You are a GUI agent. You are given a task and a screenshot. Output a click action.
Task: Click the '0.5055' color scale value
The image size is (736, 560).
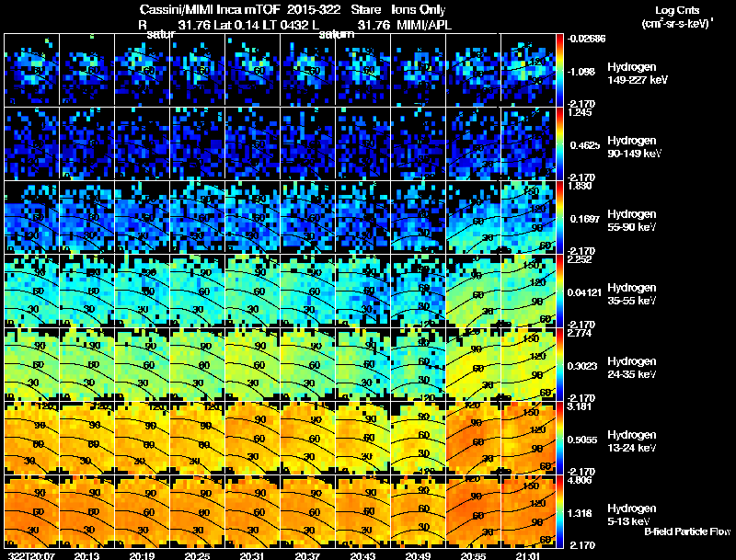pyautogui.click(x=582, y=440)
